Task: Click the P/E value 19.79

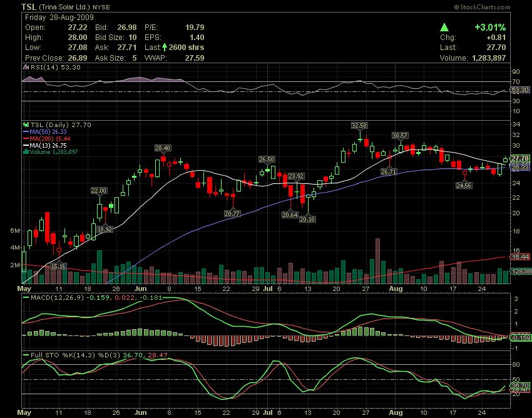Action: point(195,28)
